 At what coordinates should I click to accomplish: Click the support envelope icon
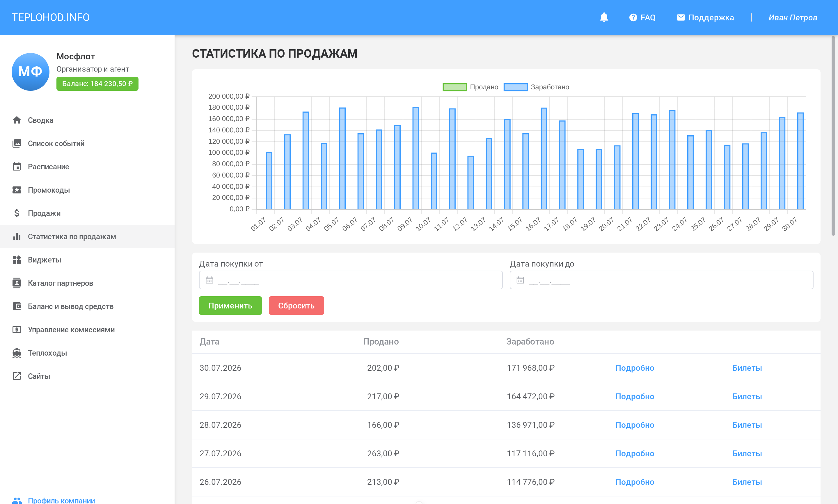(x=681, y=17)
